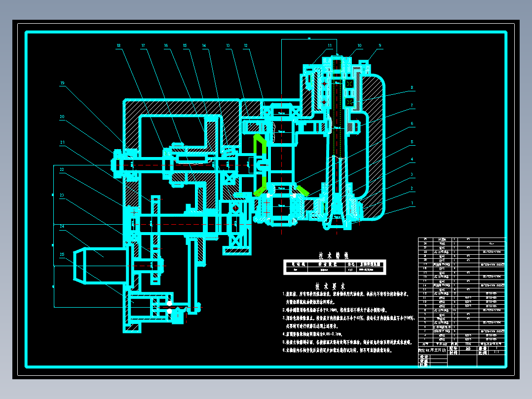The width and height of the screenshot is (532, 399).
Task: Click part callout number 2
Action: [x=412, y=188]
